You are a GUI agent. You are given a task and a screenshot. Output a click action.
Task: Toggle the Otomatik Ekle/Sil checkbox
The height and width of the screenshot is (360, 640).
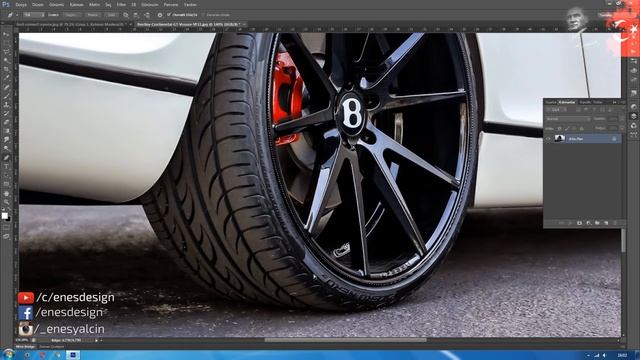click(x=169, y=15)
